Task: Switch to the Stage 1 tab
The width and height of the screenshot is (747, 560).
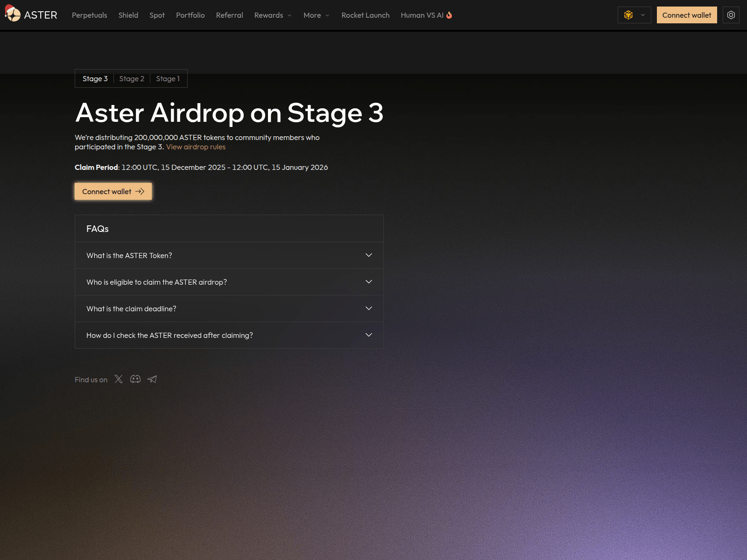Action: click(168, 78)
